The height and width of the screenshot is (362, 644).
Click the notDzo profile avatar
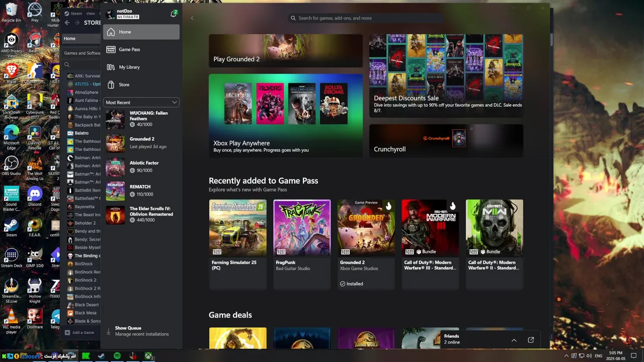point(110,14)
